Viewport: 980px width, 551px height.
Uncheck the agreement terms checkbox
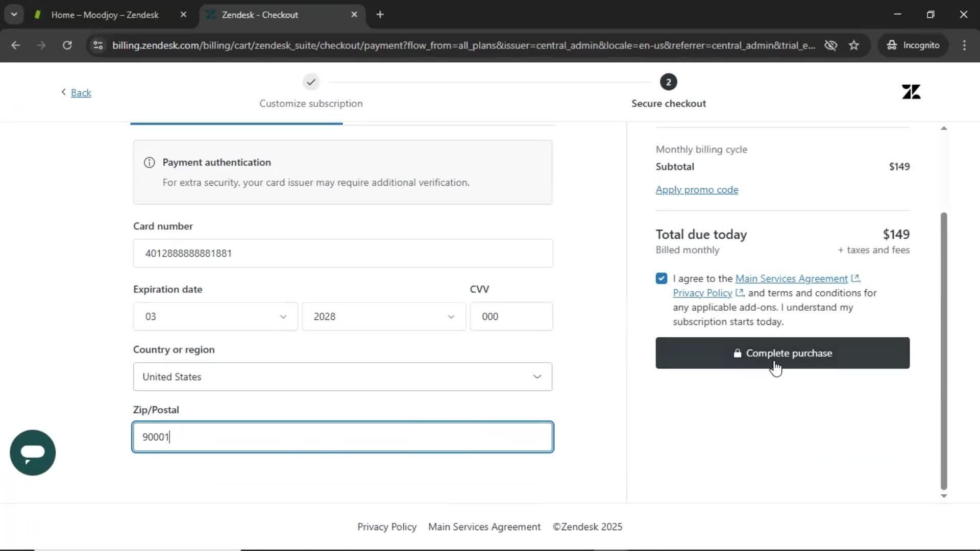click(x=661, y=279)
